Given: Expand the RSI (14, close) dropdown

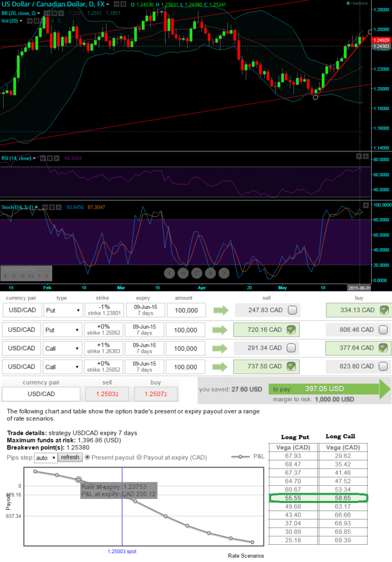Looking at the screenshot, I should [34, 158].
